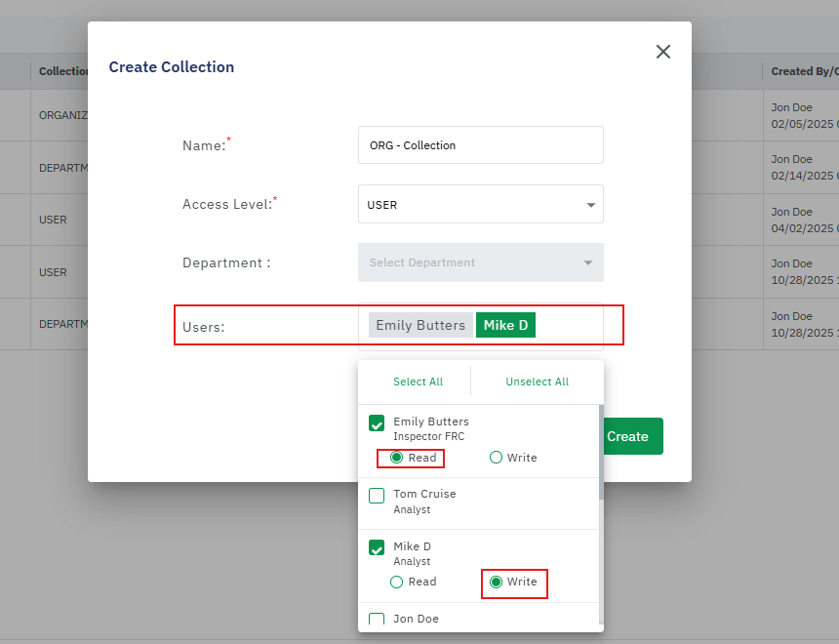Screen dimensions: 839x644
Task: Close the Create Collection dialog
Action: (663, 52)
